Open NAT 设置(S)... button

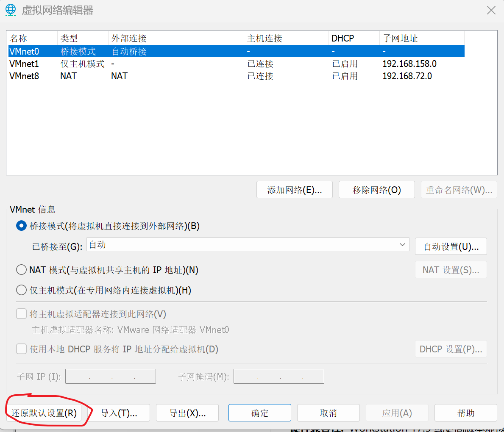pos(451,270)
